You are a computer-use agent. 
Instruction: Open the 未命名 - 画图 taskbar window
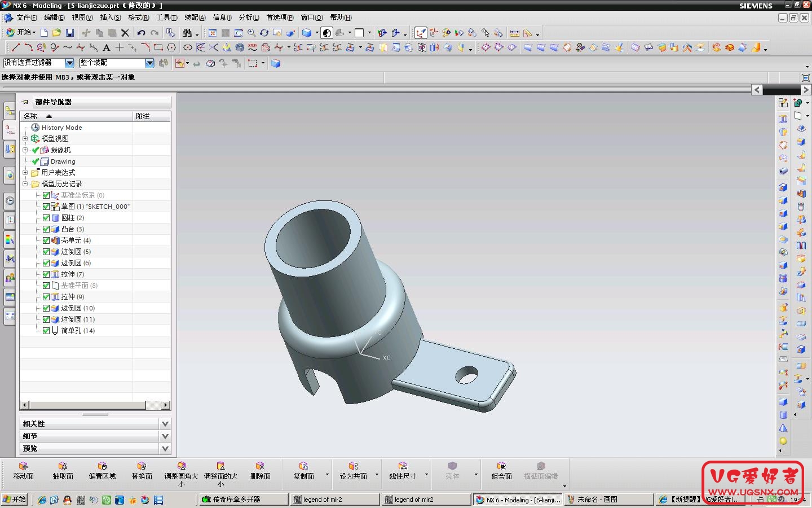click(609, 500)
